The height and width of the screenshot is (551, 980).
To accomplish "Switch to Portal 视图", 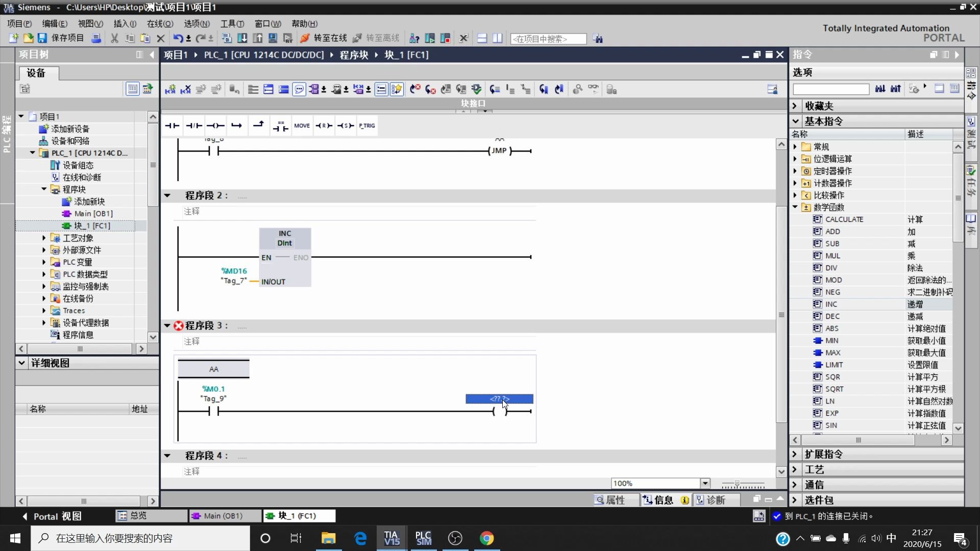I will (52, 516).
